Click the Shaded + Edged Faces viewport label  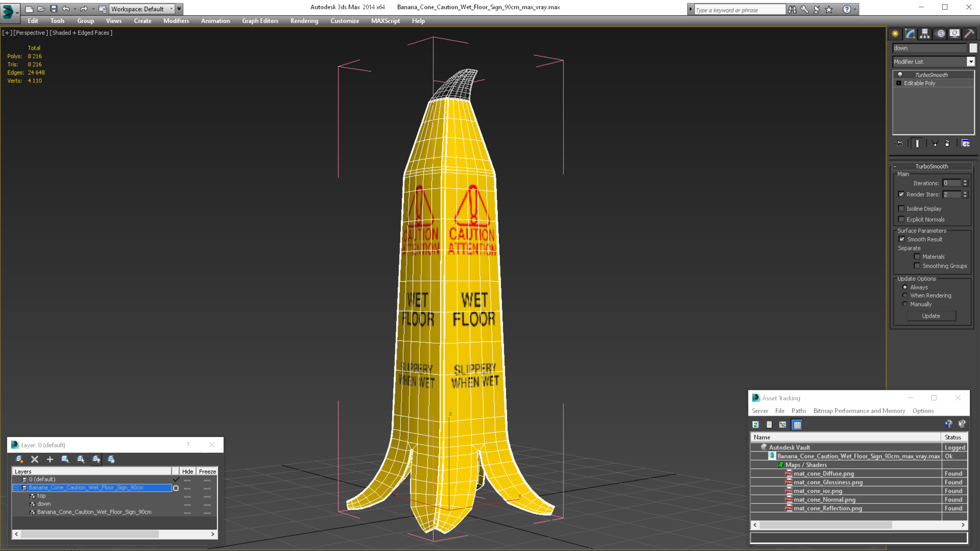click(81, 33)
